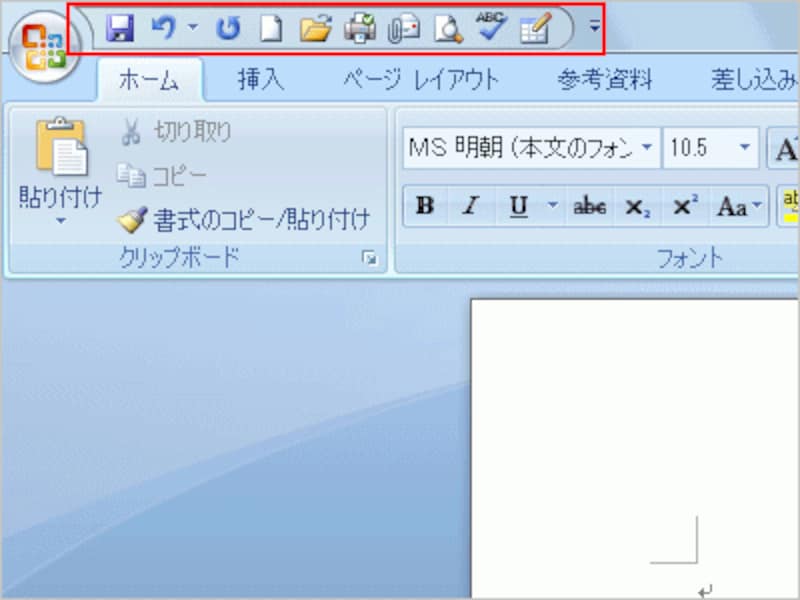Open the 挿入 tab
The height and width of the screenshot is (600, 800).
click(x=261, y=81)
